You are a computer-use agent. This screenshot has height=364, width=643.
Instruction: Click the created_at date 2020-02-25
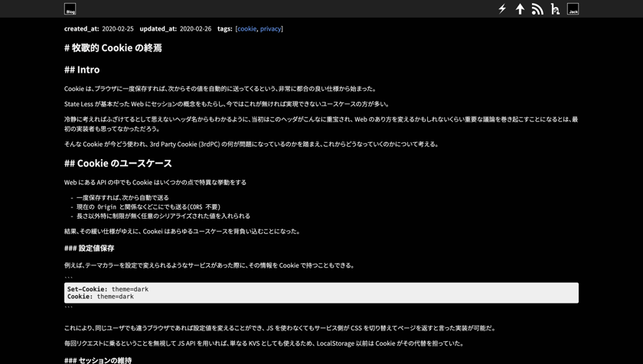118,28
